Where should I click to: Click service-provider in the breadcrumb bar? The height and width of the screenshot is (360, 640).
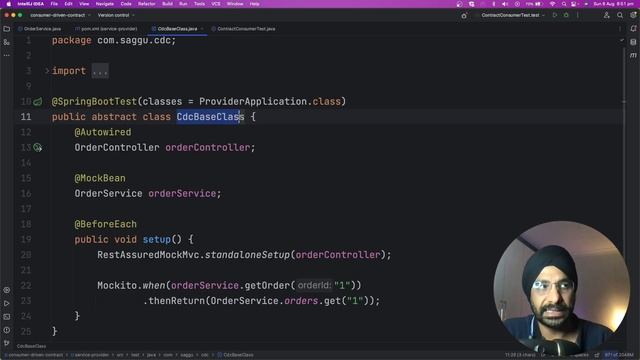click(91, 355)
